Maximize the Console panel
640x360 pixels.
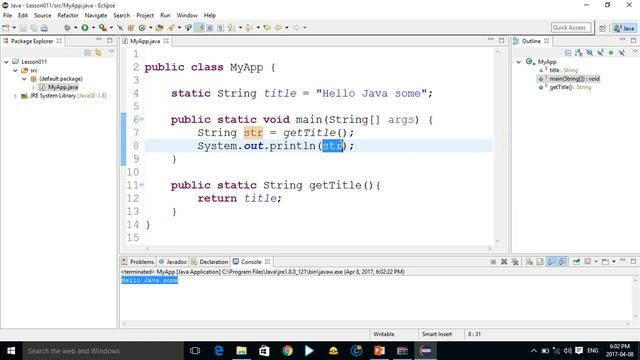633,261
